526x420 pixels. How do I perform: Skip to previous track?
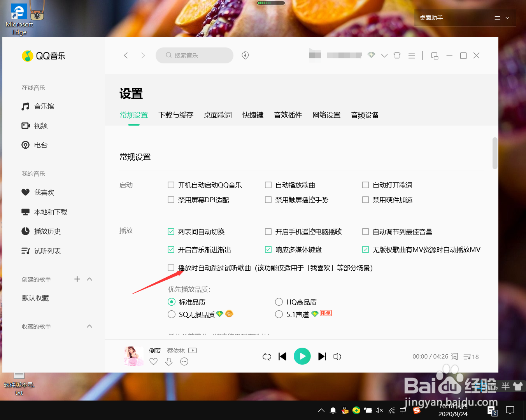coord(282,356)
